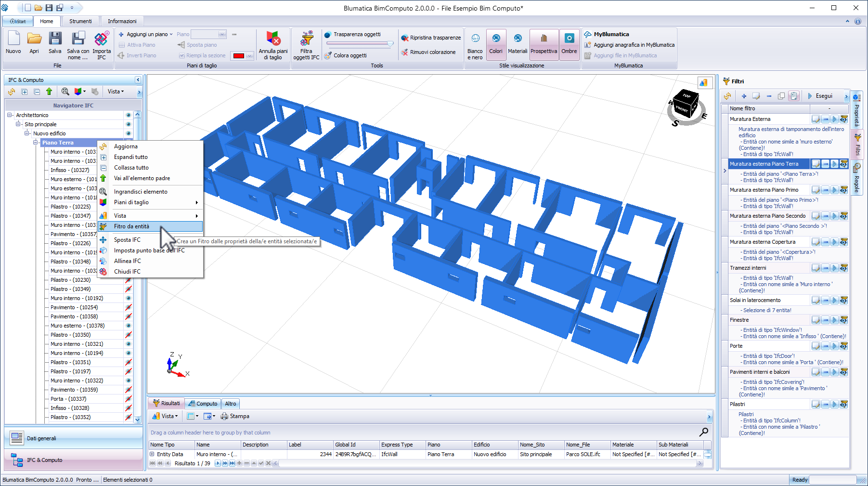Screen dimensions: 868x486
Task: Collapse the Piano Terra tree node
Action: point(36,143)
